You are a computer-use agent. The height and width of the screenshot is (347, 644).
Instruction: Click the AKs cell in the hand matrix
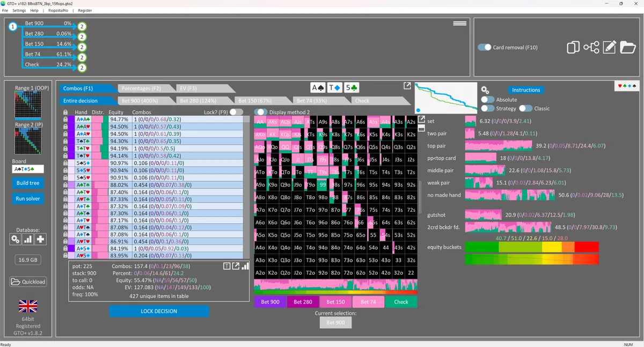(272, 122)
